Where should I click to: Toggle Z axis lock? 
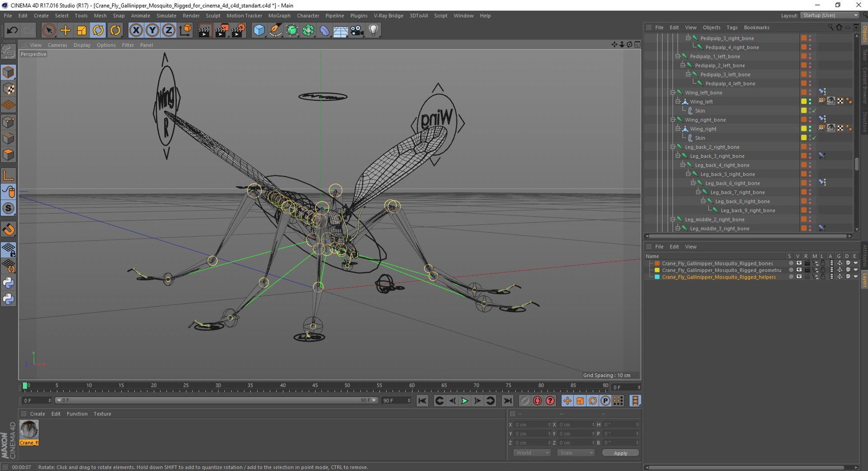pos(169,30)
